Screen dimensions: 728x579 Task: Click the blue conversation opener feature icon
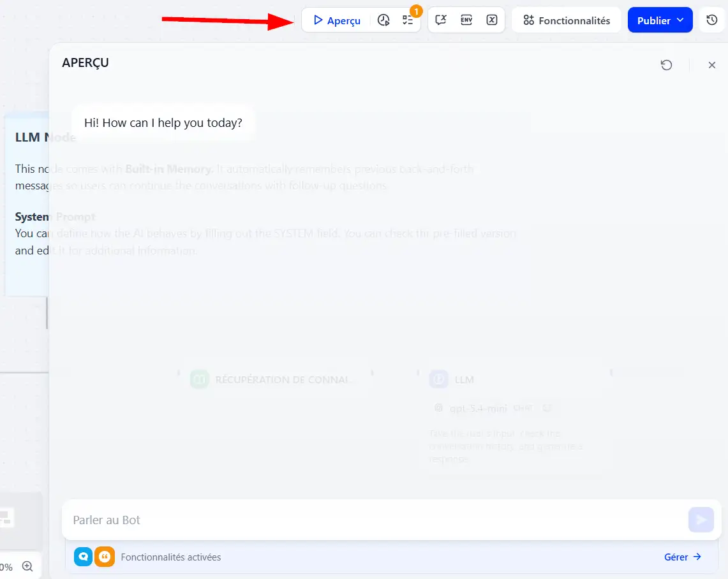tap(83, 557)
